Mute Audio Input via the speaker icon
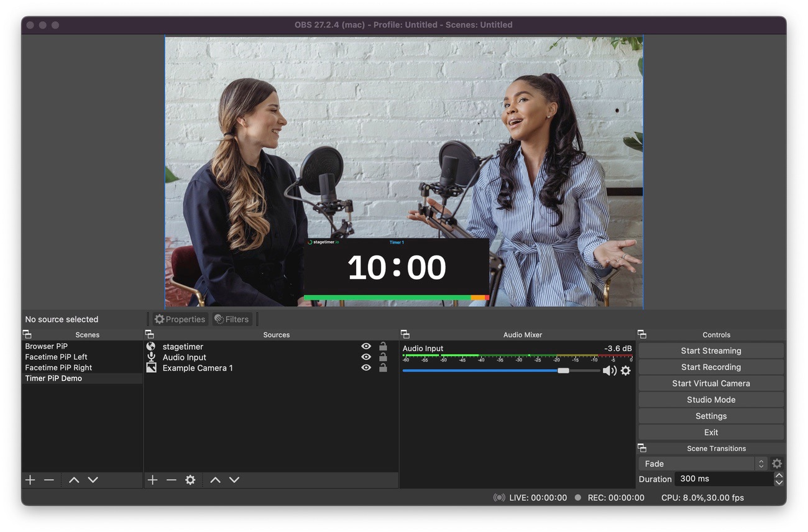808x532 pixels. coord(610,370)
